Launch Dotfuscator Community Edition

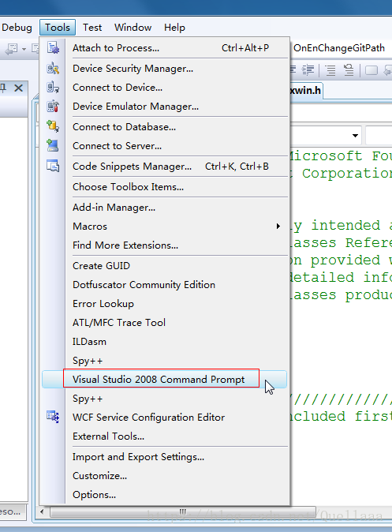tap(165, 284)
